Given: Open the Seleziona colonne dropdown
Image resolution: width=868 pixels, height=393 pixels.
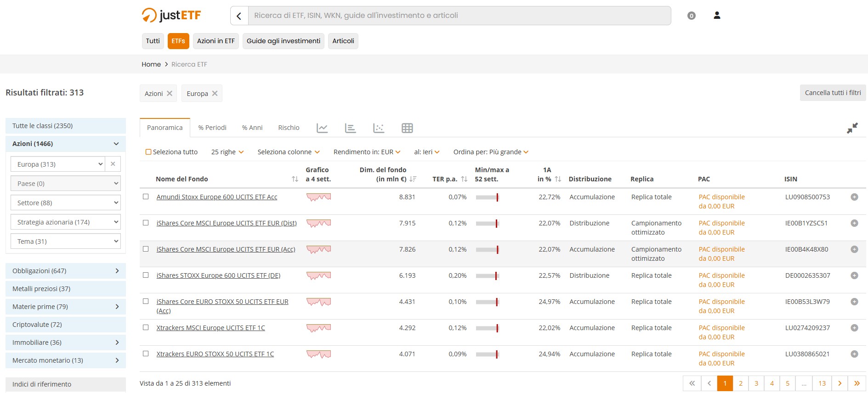Looking at the screenshot, I should point(289,152).
